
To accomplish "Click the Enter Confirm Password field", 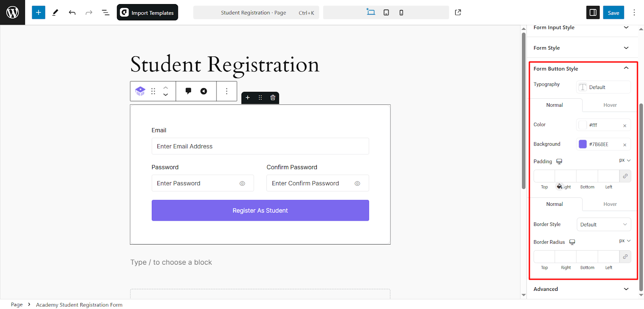I will [x=318, y=183].
